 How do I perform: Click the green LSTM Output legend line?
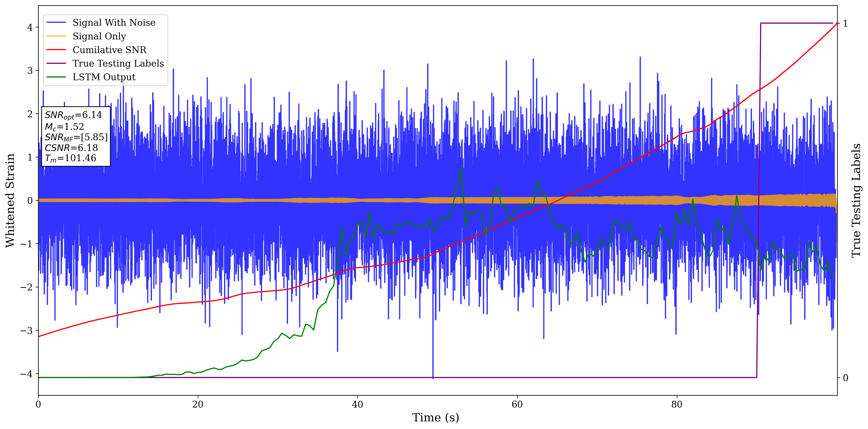point(56,77)
